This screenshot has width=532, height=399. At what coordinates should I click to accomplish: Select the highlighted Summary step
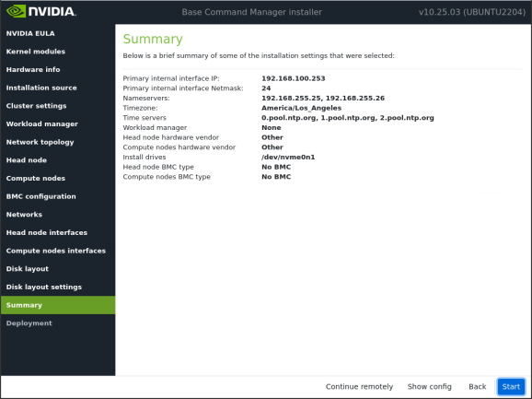58,305
